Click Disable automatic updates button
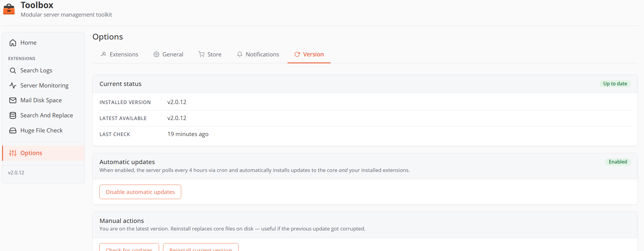The width and height of the screenshot is (644, 251). [x=140, y=192]
